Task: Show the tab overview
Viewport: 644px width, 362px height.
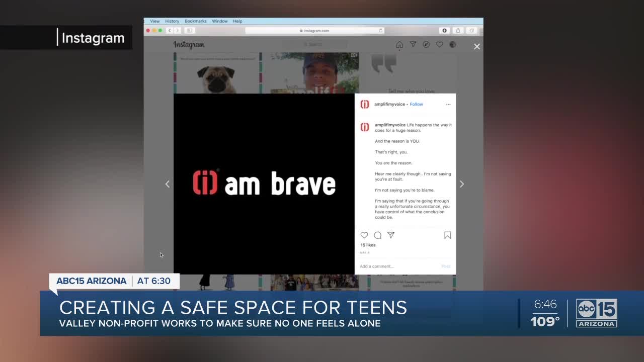Action: [471, 31]
